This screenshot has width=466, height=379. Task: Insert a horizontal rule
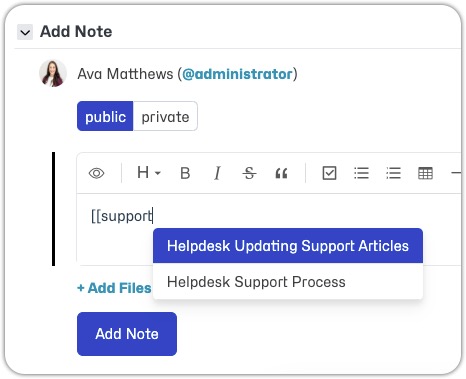click(x=456, y=173)
